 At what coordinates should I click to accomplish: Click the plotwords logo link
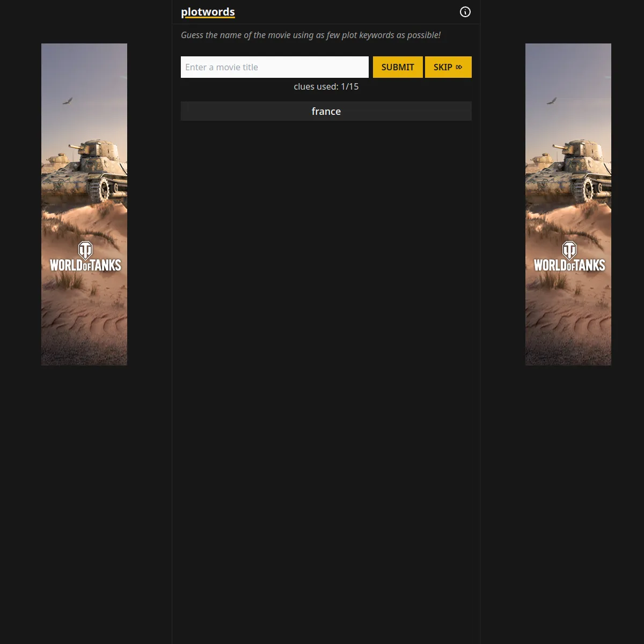(x=208, y=12)
